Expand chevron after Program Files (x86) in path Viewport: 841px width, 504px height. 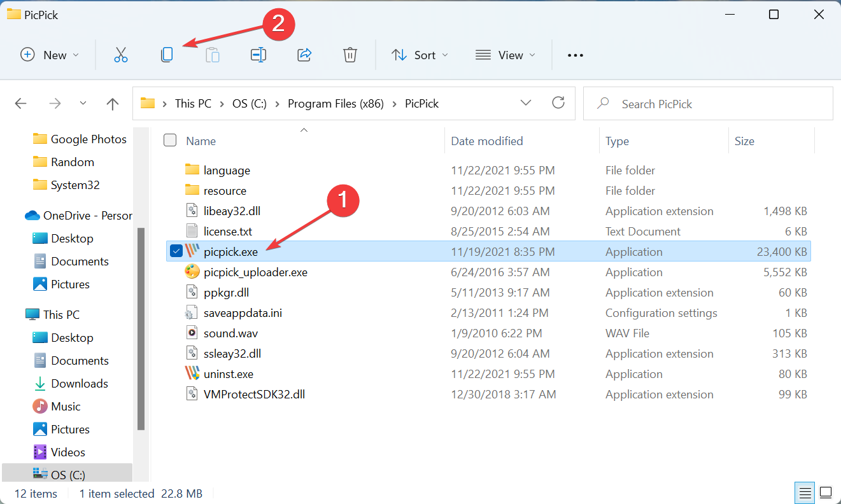click(394, 104)
